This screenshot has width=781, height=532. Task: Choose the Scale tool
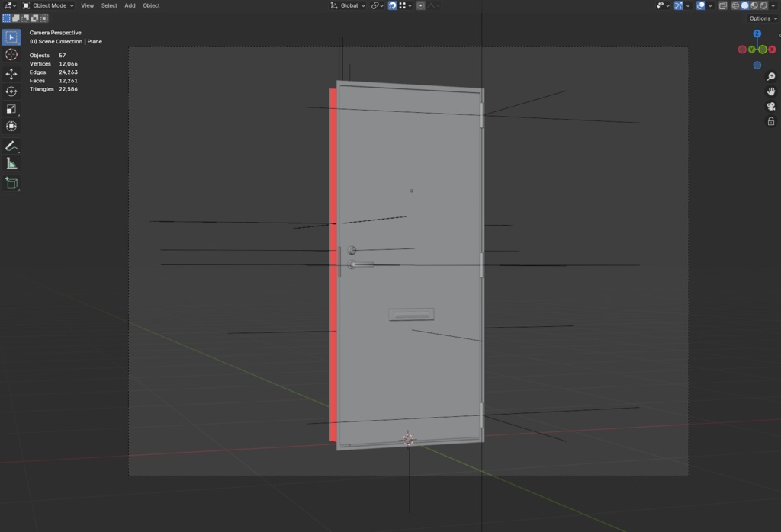click(11, 109)
